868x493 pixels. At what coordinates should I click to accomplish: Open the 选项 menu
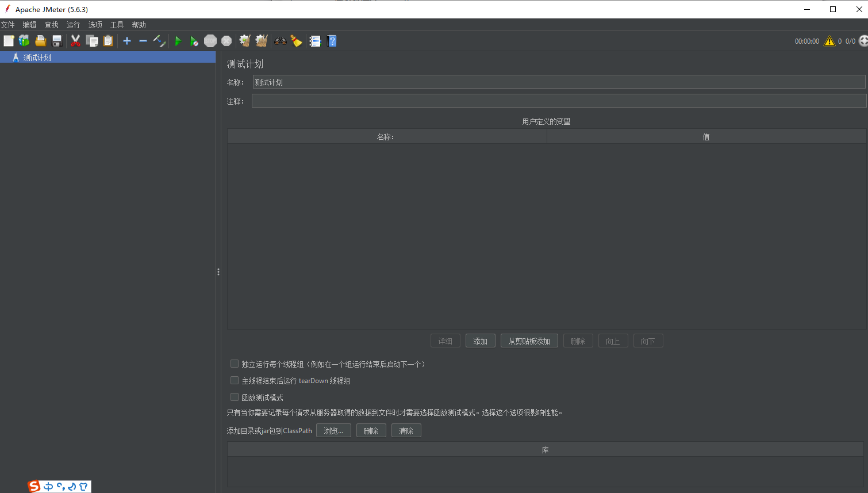pos(95,25)
